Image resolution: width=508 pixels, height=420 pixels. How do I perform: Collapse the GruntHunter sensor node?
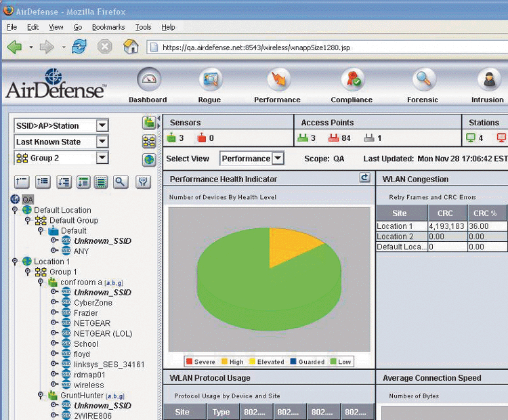pyautogui.click(x=41, y=396)
